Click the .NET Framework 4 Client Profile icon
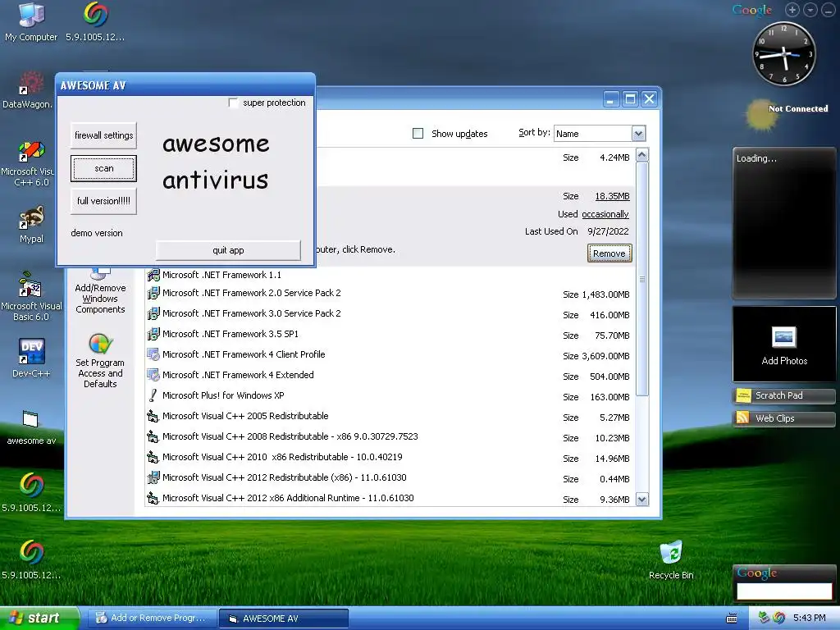This screenshot has width=840, height=630. pos(153,354)
